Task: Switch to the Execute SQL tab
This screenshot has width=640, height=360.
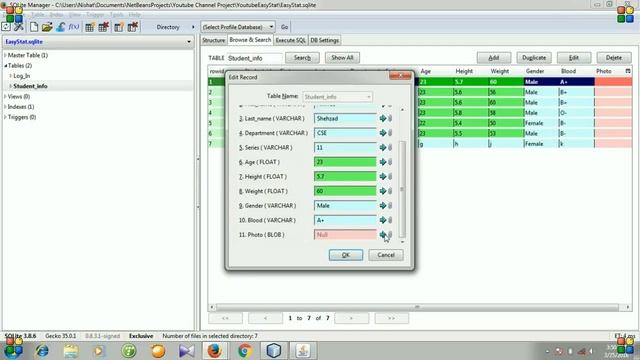Action: pos(291,40)
